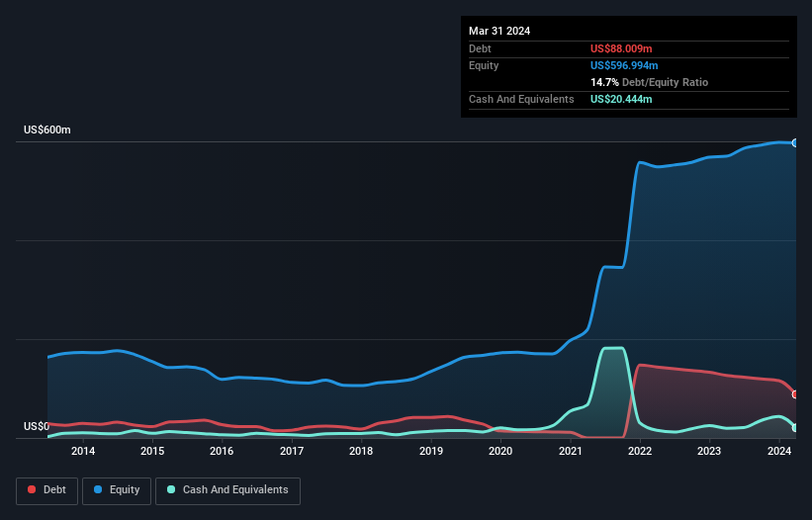The image size is (812, 520).
Task: Select the Debt endpoint marker at Mar 2024
Action: pyautogui.click(x=795, y=394)
